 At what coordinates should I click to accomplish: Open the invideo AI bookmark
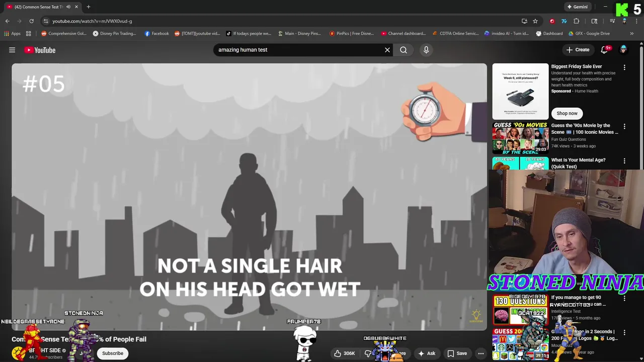click(507, 34)
